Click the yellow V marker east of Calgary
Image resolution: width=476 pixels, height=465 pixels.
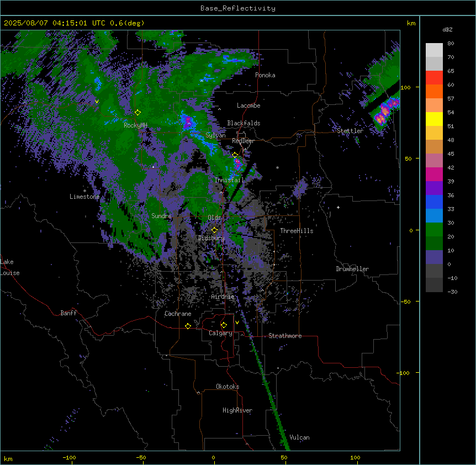[x=237, y=323]
